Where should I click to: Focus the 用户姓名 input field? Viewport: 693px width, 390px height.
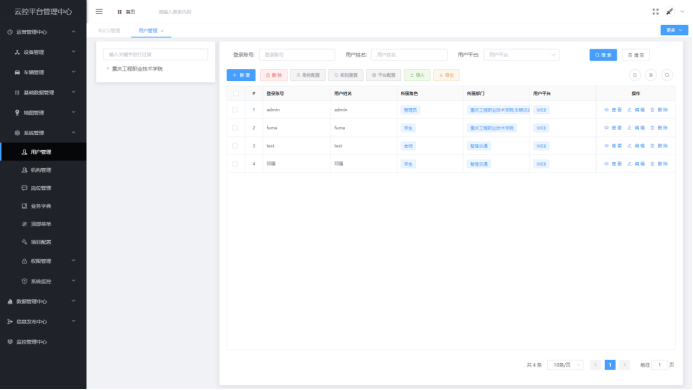click(x=409, y=55)
